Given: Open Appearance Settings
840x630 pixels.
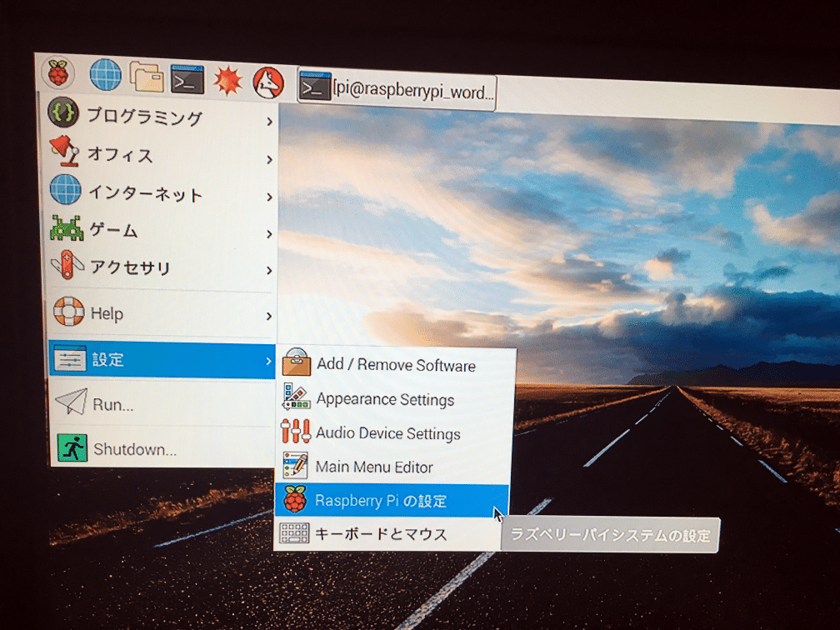Looking at the screenshot, I should [x=394, y=399].
